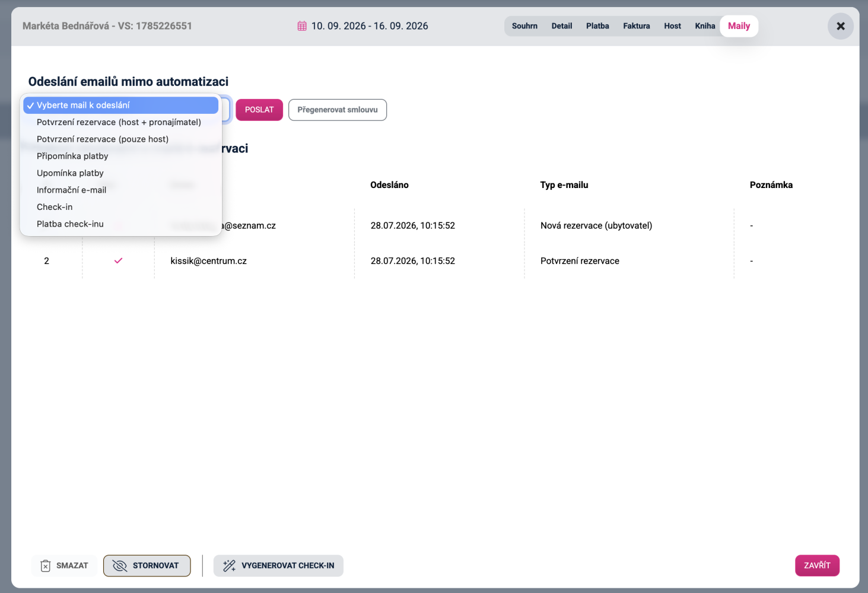Image resolution: width=868 pixels, height=593 pixels.
Task: Open the Kniha tab
Action: click(x=705, y=26)
